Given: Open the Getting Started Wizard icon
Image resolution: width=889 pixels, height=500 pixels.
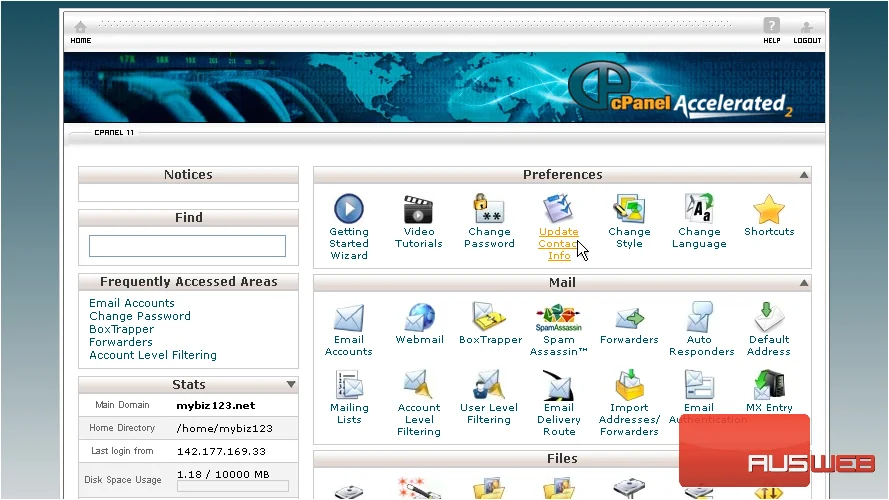Looking at the screenshot, I should [x=349, y=208].
